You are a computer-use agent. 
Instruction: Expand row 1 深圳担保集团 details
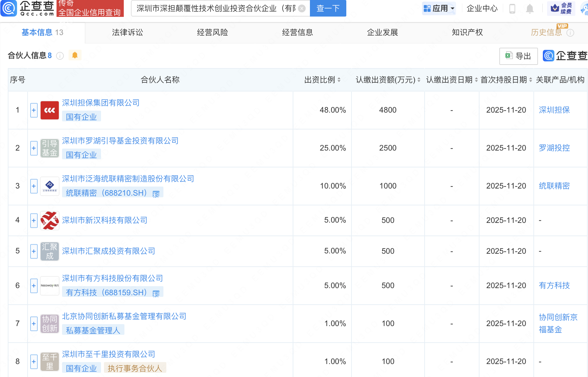point(34,110)
